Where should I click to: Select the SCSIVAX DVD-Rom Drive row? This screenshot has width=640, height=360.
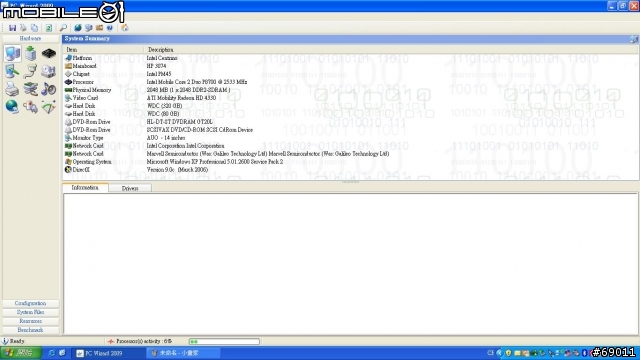pyautogui.click(x=351, y=130)
